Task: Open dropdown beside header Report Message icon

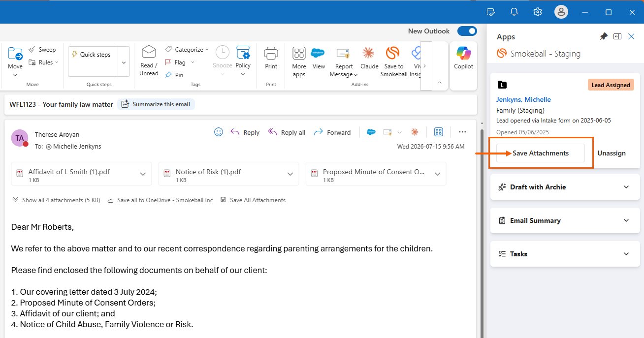Action: [399, 132]
